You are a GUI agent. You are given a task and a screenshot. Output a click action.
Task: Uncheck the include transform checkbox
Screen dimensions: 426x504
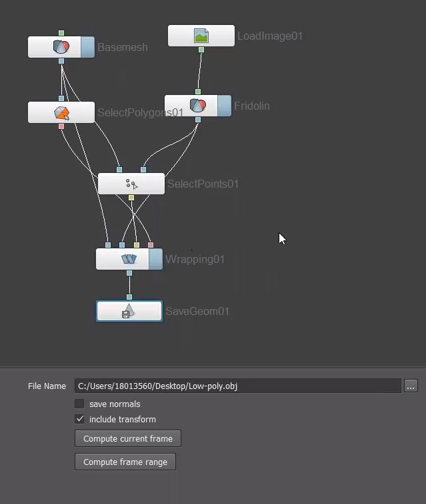[x=79, y=419]
